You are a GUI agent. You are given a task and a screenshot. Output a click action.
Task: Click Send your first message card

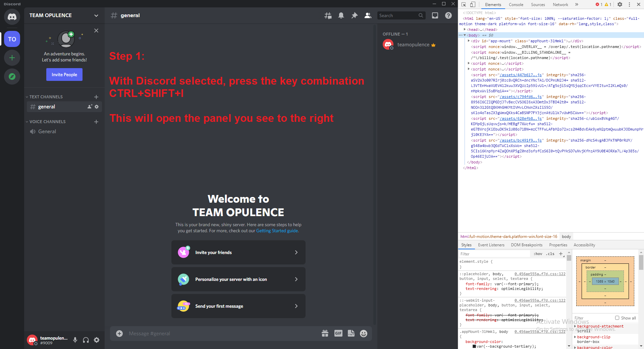238,306
